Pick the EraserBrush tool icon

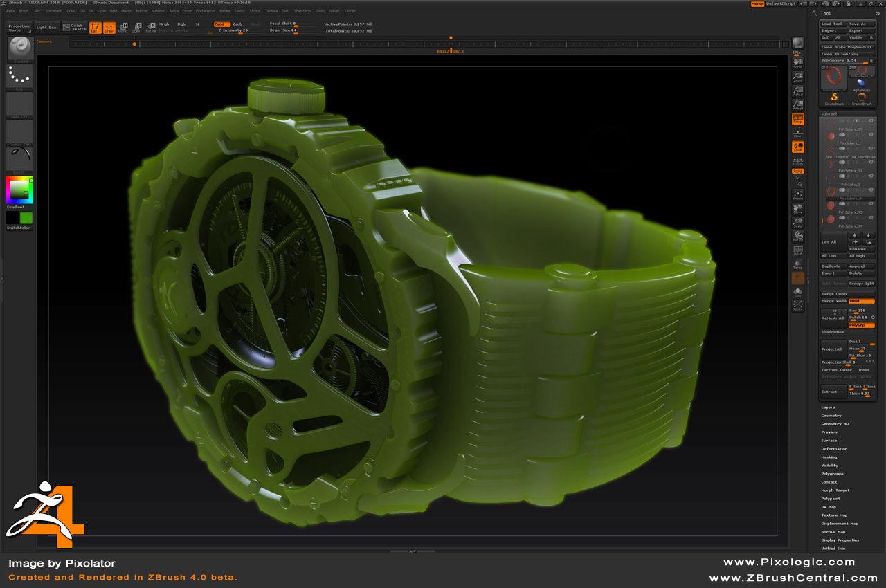click(x=862, y=98)
